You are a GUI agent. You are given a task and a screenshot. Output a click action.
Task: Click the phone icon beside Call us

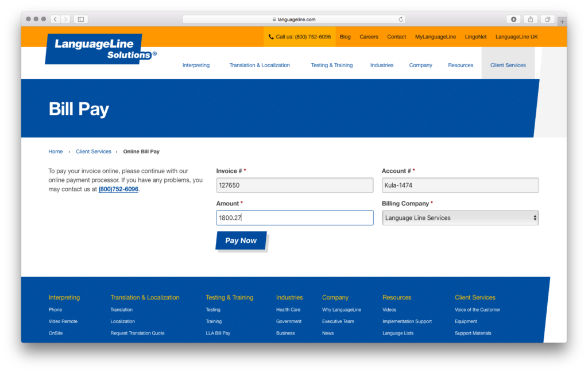point(271,37)
